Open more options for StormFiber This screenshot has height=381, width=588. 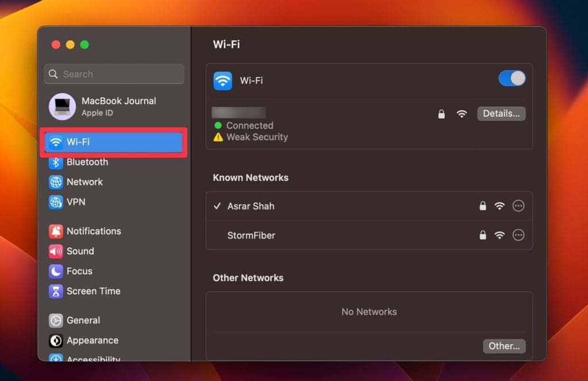pyautogui.click(x=519, y=235)
